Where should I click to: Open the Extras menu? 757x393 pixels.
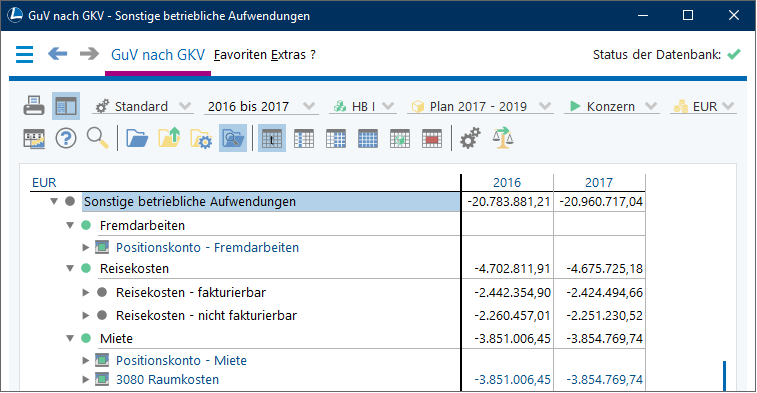coord(288,55)
